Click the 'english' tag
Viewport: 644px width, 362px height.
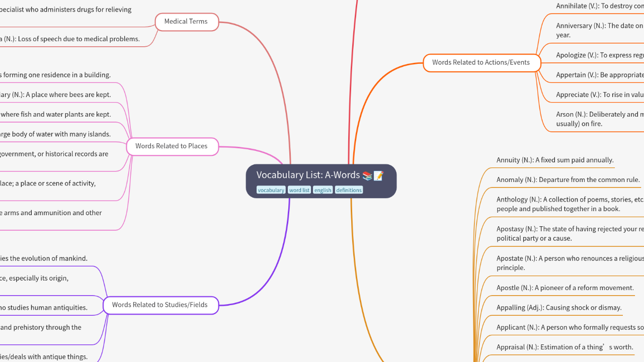pyautogui.click(x=323, y=190)
